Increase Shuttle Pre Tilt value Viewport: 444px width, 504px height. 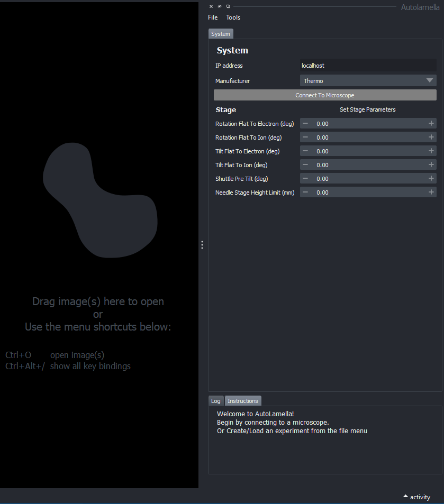pyautogui.click(x=431, y=178)
